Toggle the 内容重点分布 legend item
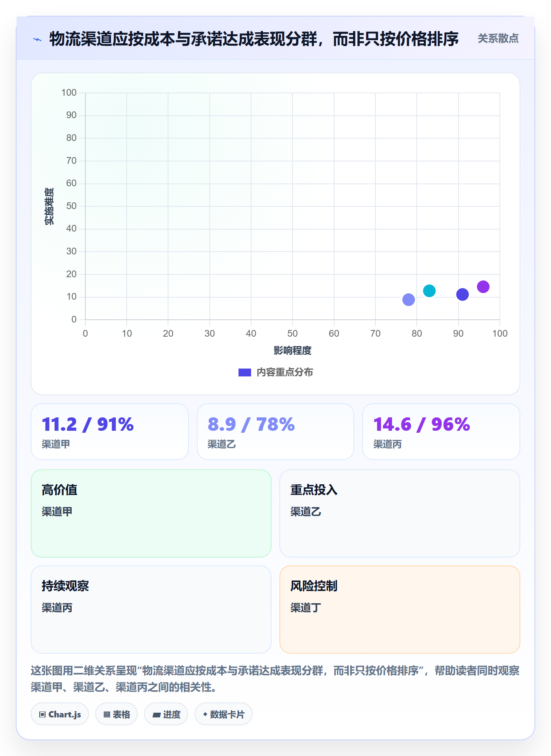The image size is (551, 756). (275, 372)
